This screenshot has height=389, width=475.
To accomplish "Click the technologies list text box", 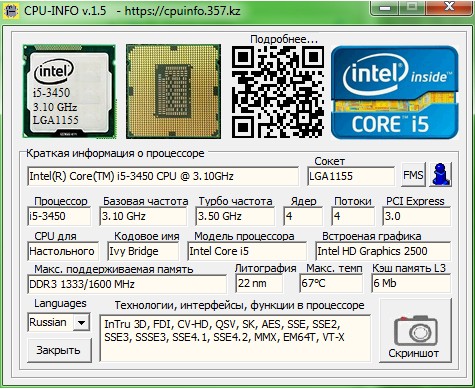I will (235, 338).
